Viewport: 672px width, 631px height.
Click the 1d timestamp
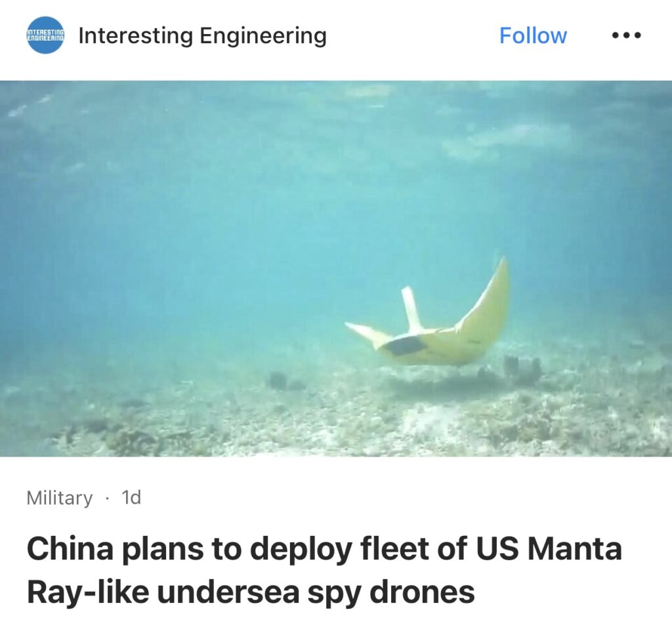click(131, 497)
